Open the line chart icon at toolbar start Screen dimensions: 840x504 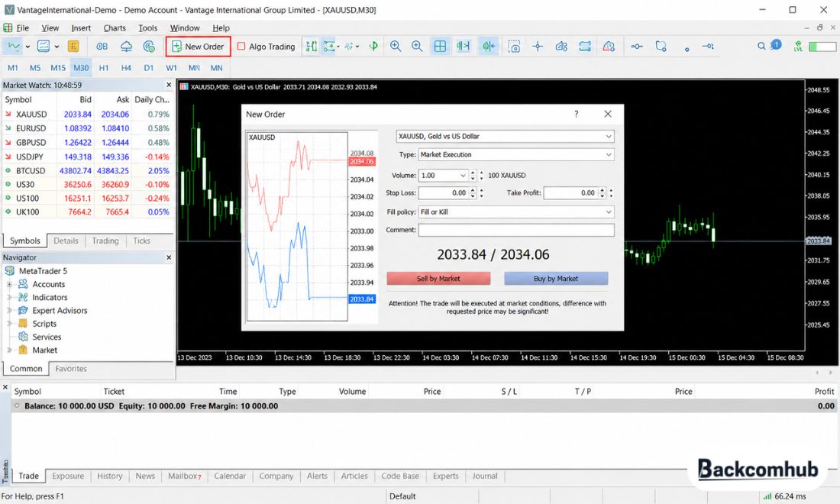tap(14, 47)
